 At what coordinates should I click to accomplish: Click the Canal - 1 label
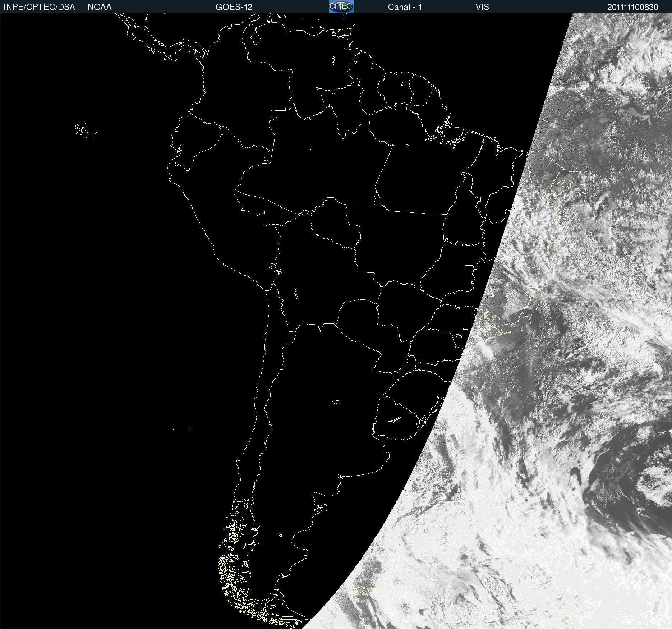[405, 7]
